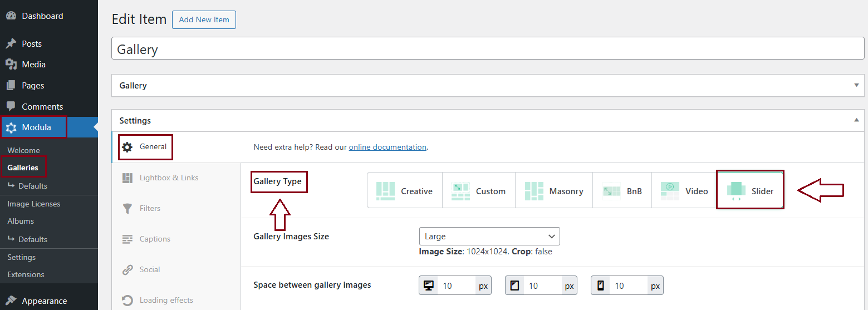Open the Lightbox & Links tab
Image resolution: width=868 pixels, height=310 pixels.
tap(169, 178)
